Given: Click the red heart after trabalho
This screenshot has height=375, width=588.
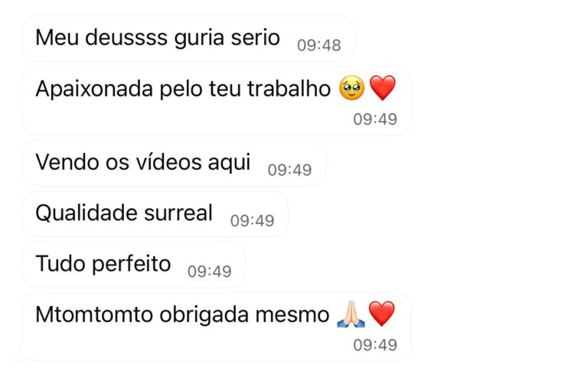Looking at the screenshot, I should (x=383, y=88).
